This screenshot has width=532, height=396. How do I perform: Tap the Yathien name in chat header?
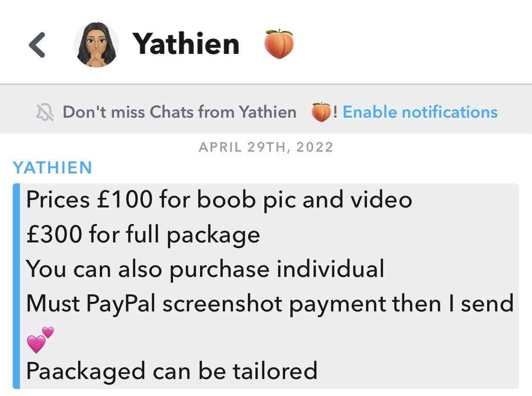[186, 44]
